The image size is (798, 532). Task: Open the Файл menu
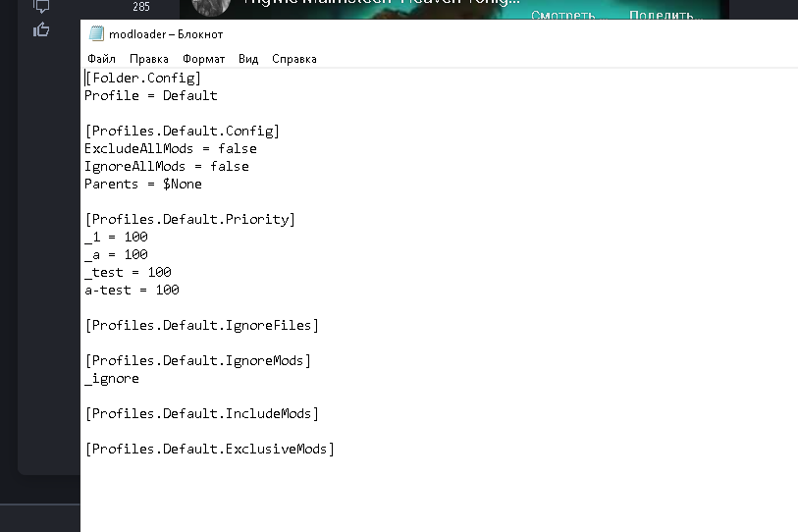[x=101, y=59]
